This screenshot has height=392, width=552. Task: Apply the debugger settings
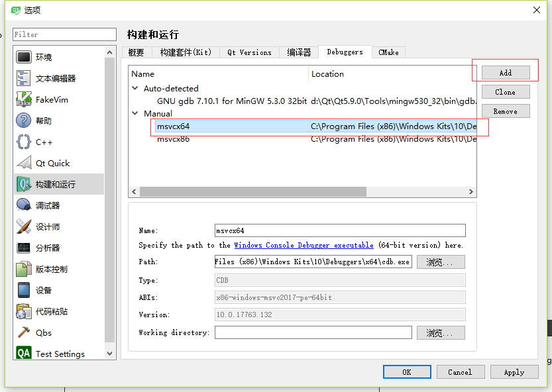514,372
